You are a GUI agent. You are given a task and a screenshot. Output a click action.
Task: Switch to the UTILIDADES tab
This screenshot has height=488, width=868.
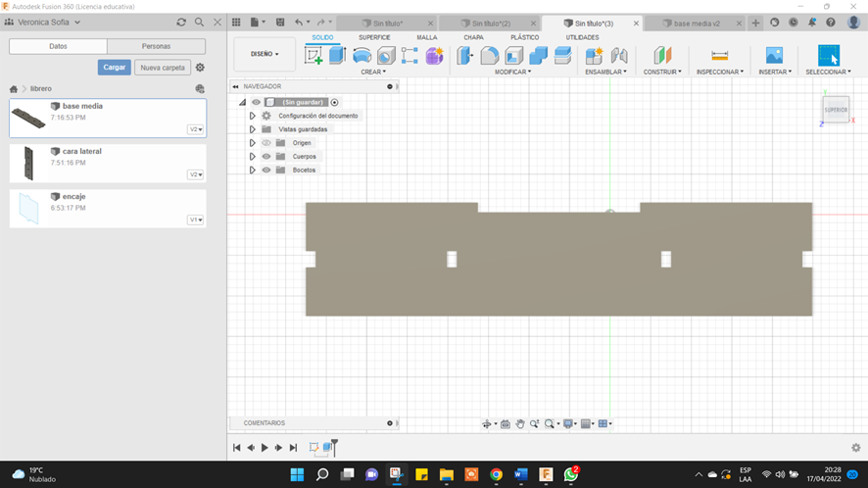(582, 37)
